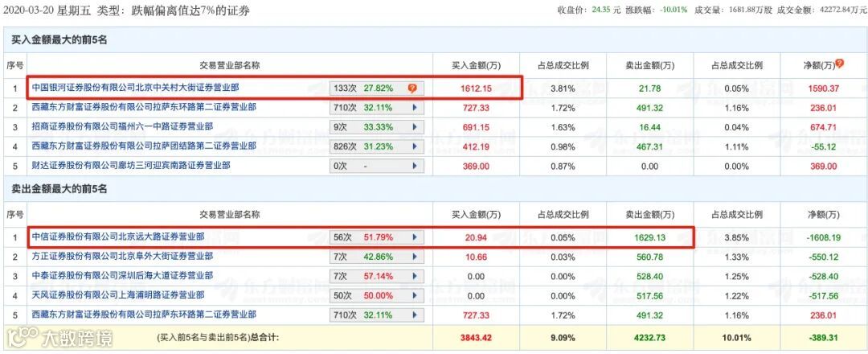This screenshot has height=354, width=868.
Task: Expand the 710次 arrow in the top-sellers table
Action: [x=414, y=315]
